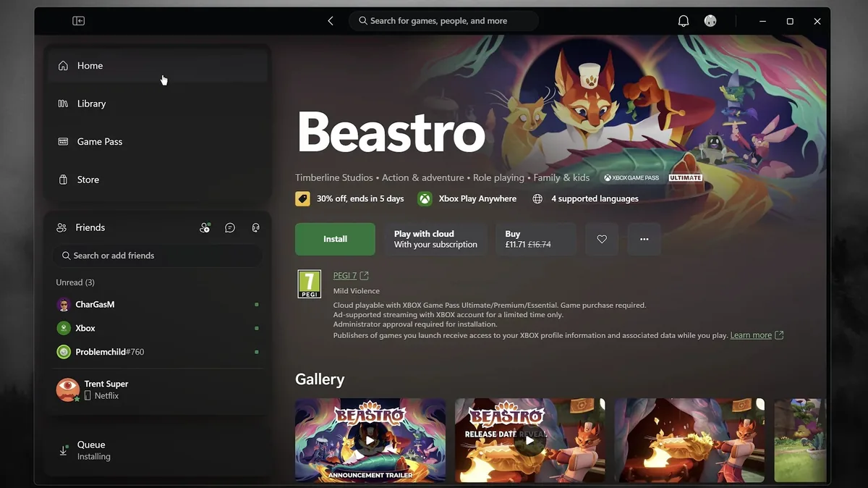Image resolution: width=868 pixels, height=488 pixels.
Task: Choose Play with cloud
Action: [435, 239]
